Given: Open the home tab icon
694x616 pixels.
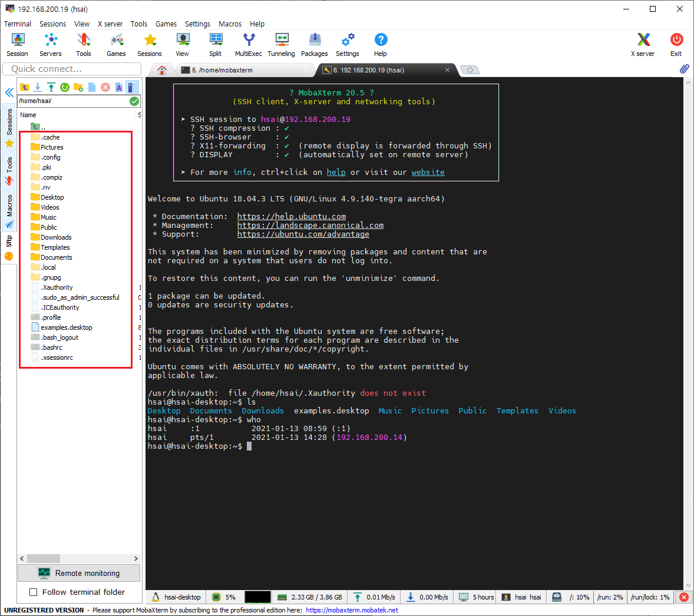Looking at the screenshot, I should pyautogui.click(x=162, y=70).
